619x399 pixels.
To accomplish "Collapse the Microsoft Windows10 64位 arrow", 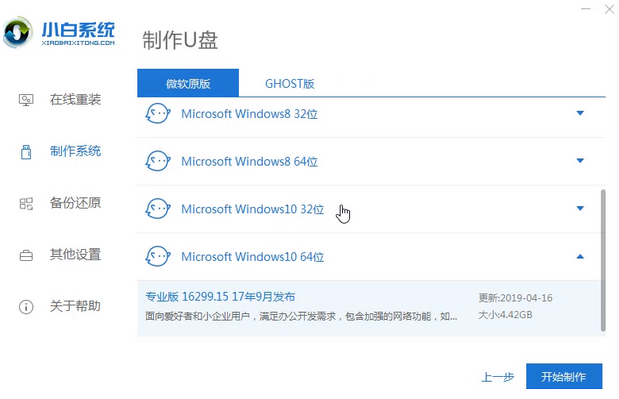I will tap(580, 257).
